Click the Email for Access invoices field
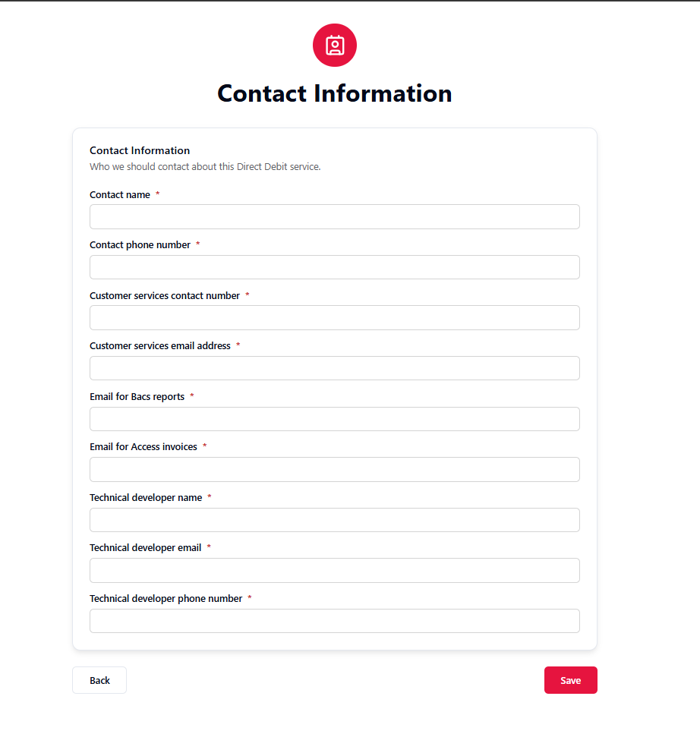 334,470
